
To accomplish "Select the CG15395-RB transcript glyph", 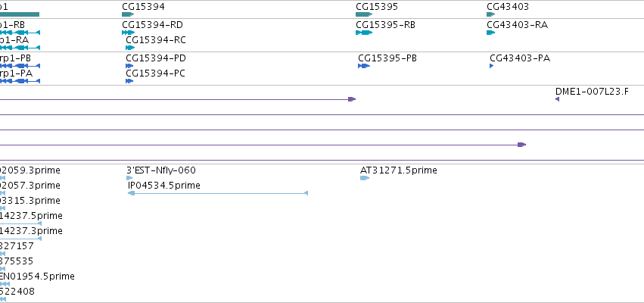I will [x=364, y=33].
